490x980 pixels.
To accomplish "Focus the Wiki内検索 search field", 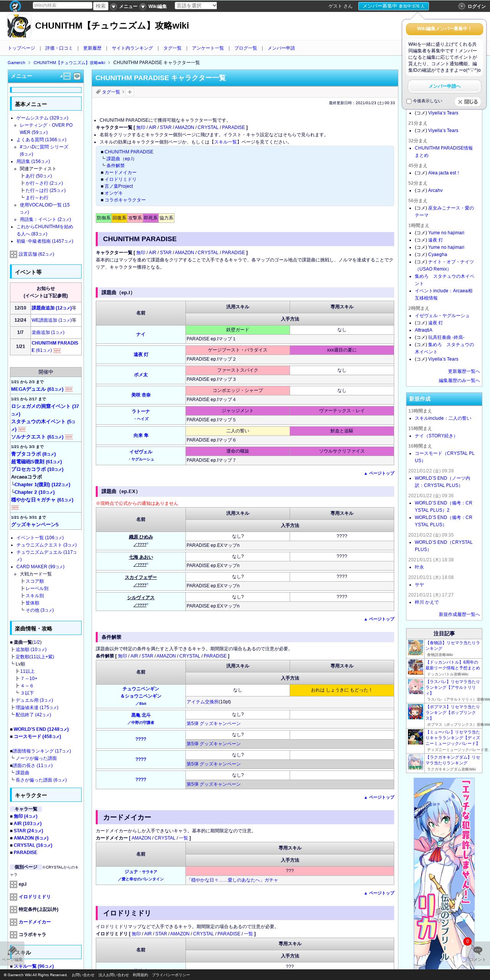I will (x=62, y=6).
